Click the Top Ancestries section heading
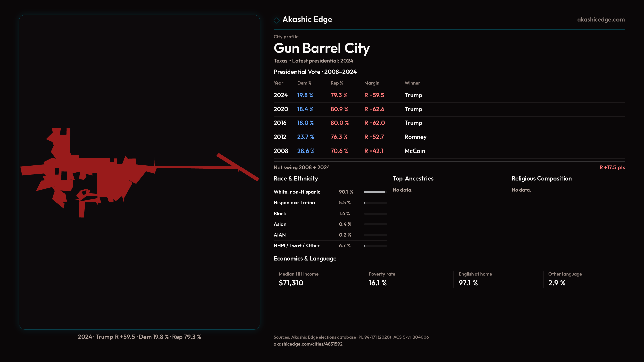The height and width of the screenshot is (362, 644). click(413, 179)
